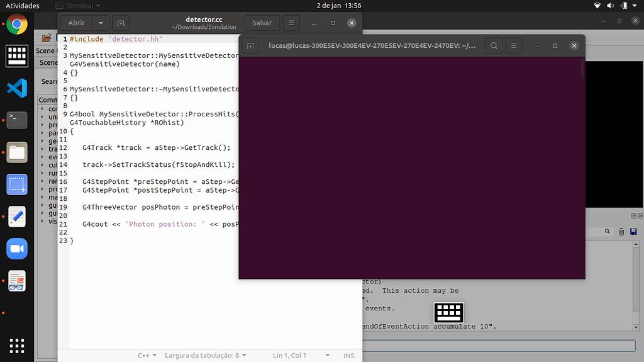Click the new tab icon in the terminal
This screenshot has width=644, height=362.
click(250, 46)
